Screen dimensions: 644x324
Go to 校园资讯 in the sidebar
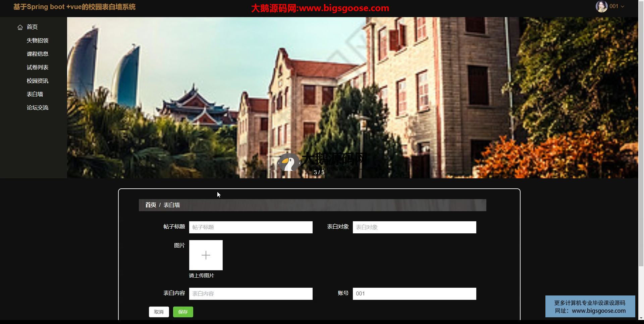38,81
